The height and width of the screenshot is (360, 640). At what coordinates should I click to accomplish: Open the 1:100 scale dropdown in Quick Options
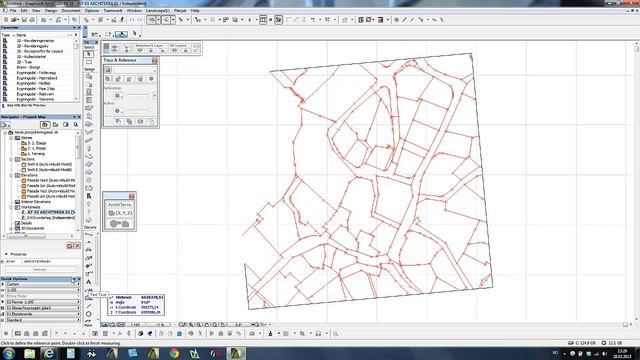pos(43,290)
